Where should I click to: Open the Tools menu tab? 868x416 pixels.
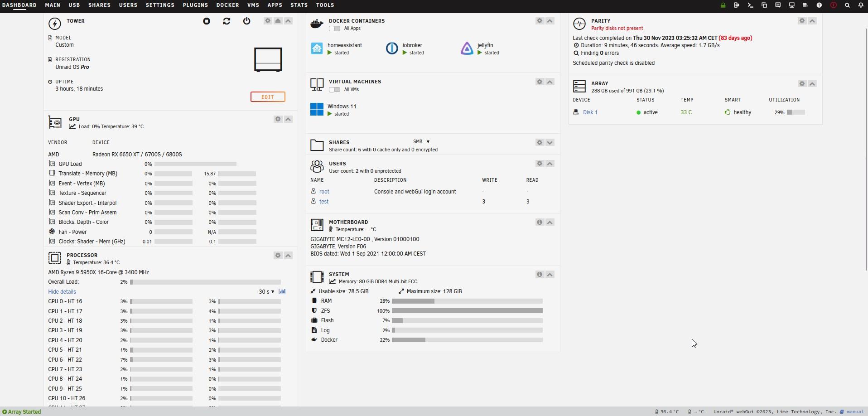(x=325, y=5)
